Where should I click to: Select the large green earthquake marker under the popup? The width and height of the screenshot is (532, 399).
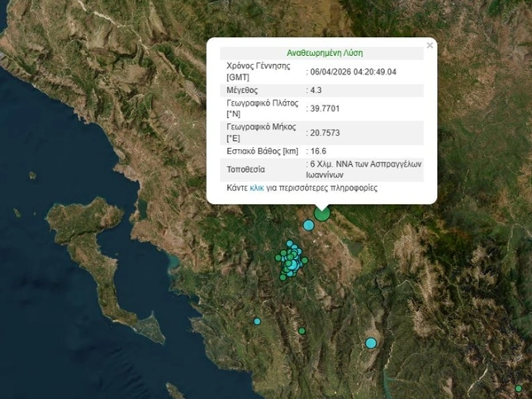(322, 214)
